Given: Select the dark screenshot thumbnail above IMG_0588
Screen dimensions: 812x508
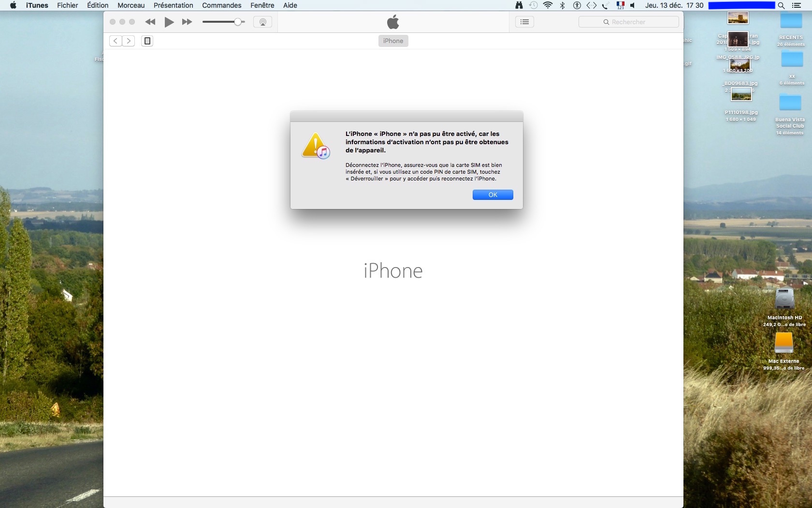Looking at the screenshot, I should [x=738, y=39].
